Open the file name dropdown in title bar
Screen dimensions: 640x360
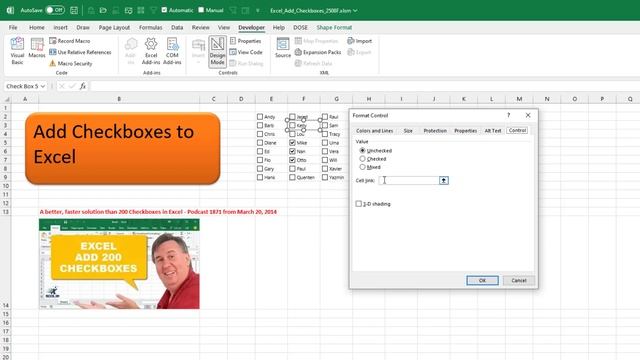(355, 10)
